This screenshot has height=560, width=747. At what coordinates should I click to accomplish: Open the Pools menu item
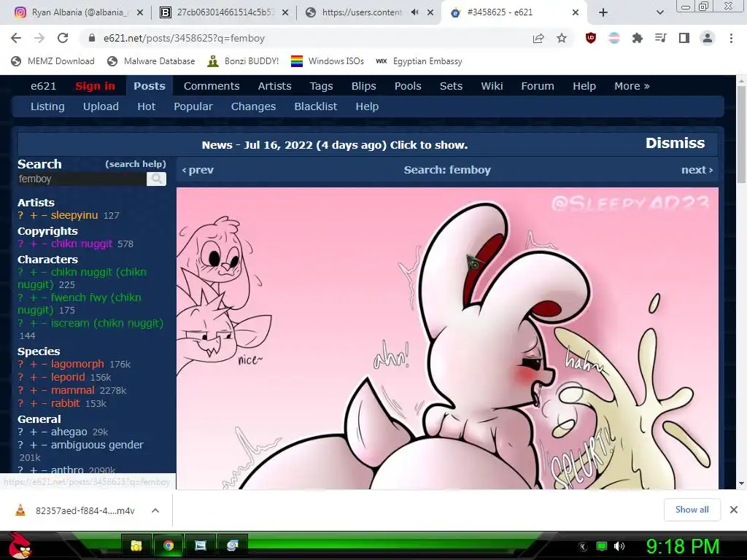[x=408, y=86]
